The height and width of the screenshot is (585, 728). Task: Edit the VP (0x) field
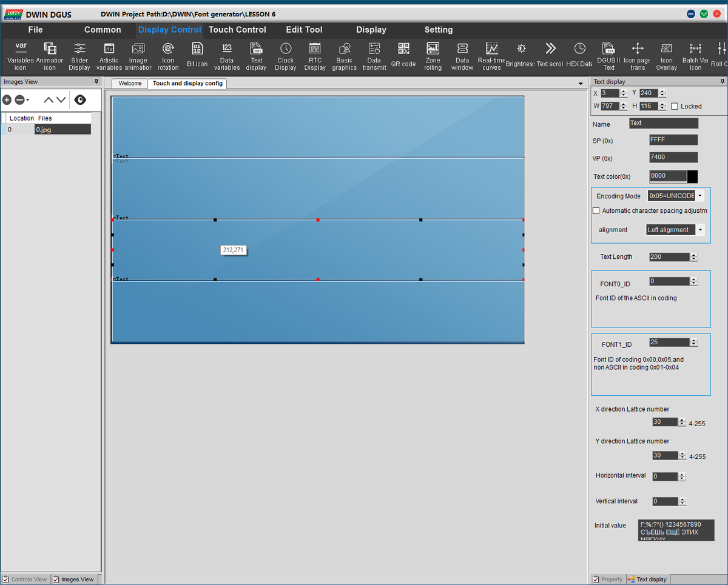[673, 157]
